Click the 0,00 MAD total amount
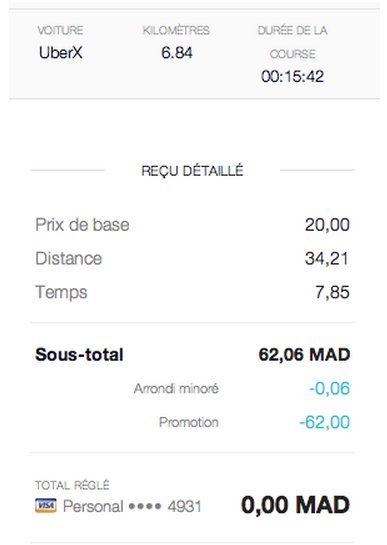This screenshot has height=545, width=387. tap(295, 505)
